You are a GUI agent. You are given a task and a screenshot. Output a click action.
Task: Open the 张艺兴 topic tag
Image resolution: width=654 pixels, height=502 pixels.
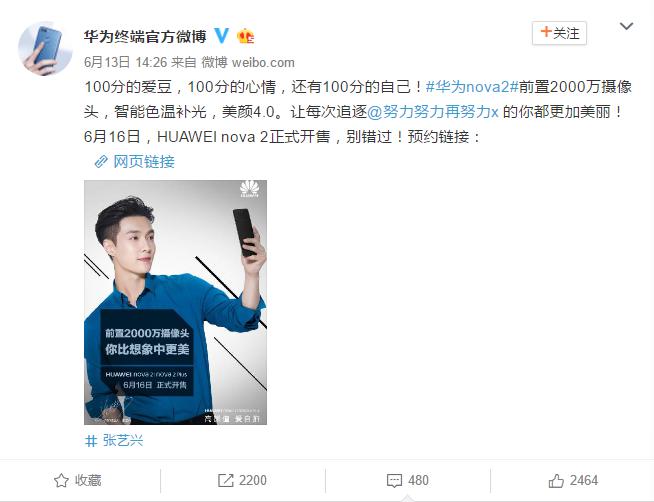(x=123, y=440)
